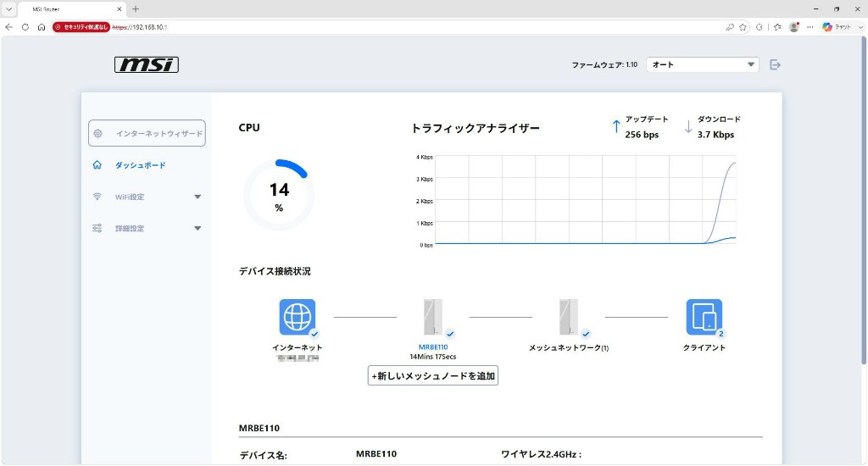This screenshot has height=466, width=868.
Task: Click the デバイス接続状況 heading
Action: [x=275, y=271]
